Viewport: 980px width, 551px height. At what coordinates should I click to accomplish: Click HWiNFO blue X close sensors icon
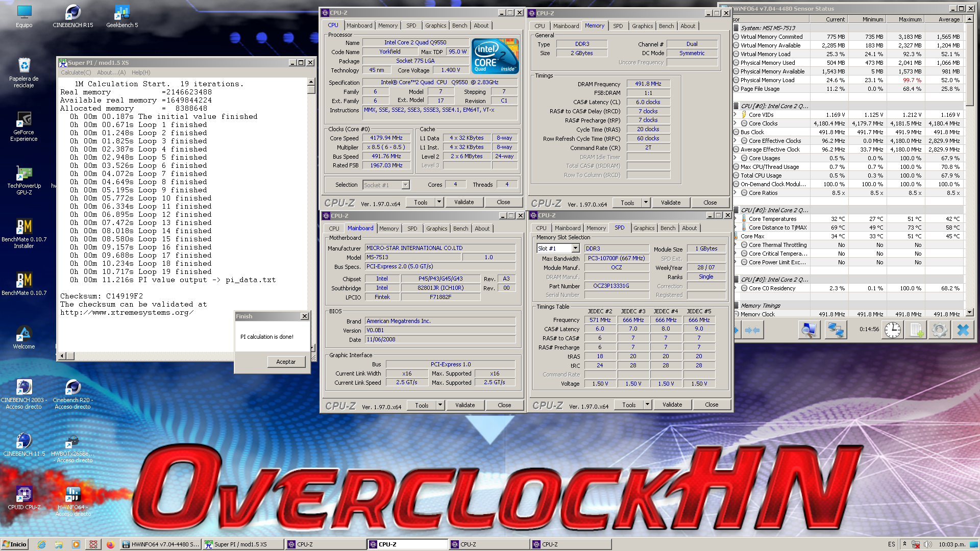(963, 330)
